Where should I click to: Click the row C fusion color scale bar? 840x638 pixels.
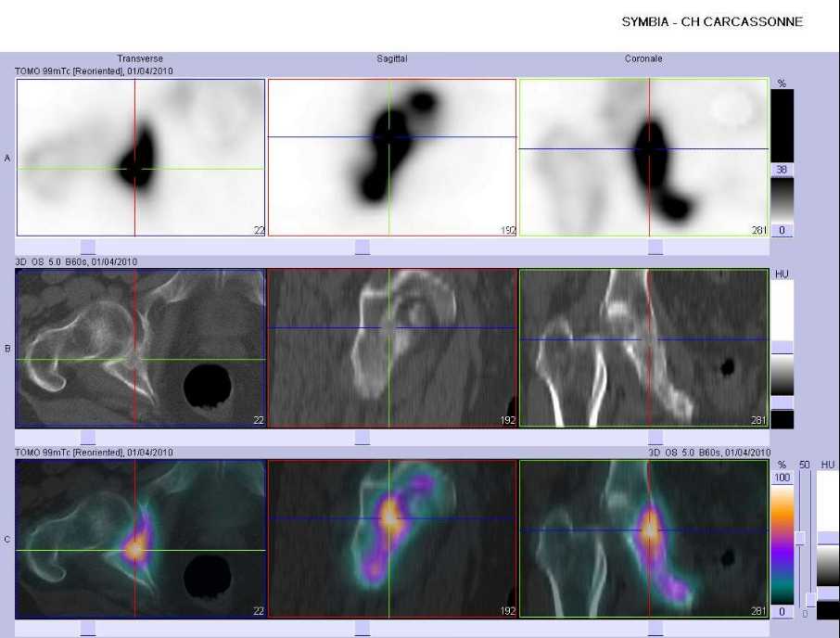click(x=783, y=544)
